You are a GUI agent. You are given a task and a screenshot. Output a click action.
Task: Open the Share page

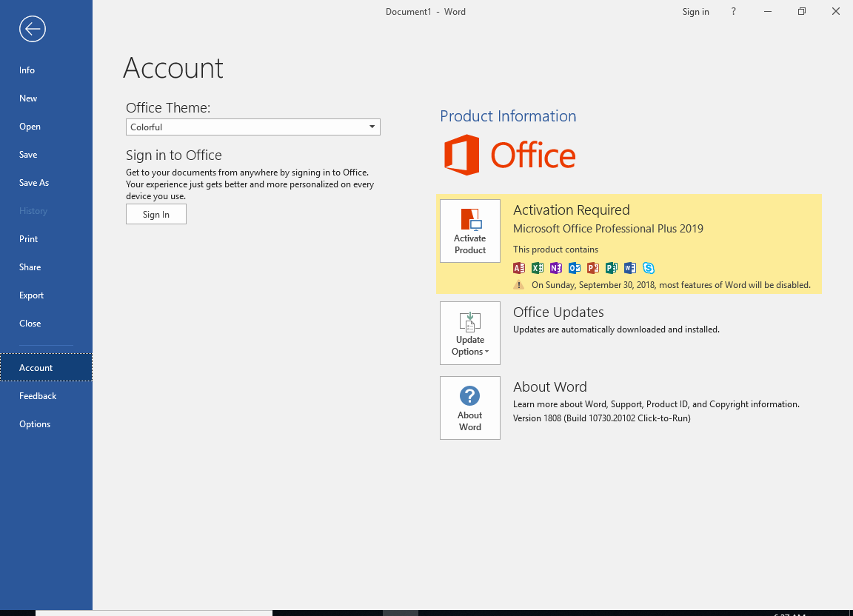point(46,267)
